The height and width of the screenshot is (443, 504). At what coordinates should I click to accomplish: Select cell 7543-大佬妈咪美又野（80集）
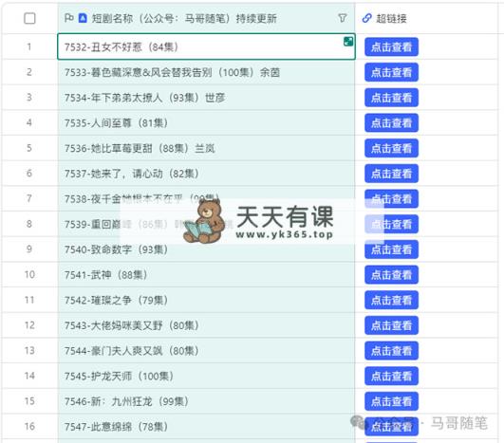(x=206, y=325)
